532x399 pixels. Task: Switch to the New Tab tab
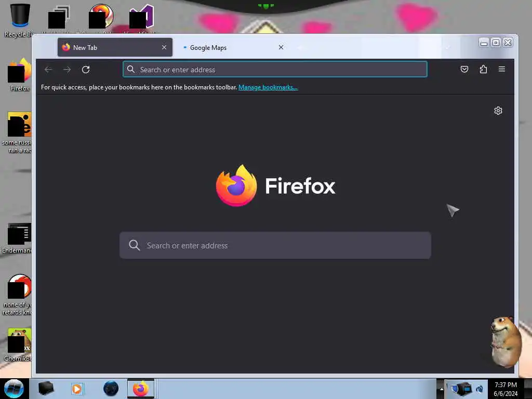[x=115, y=47]
